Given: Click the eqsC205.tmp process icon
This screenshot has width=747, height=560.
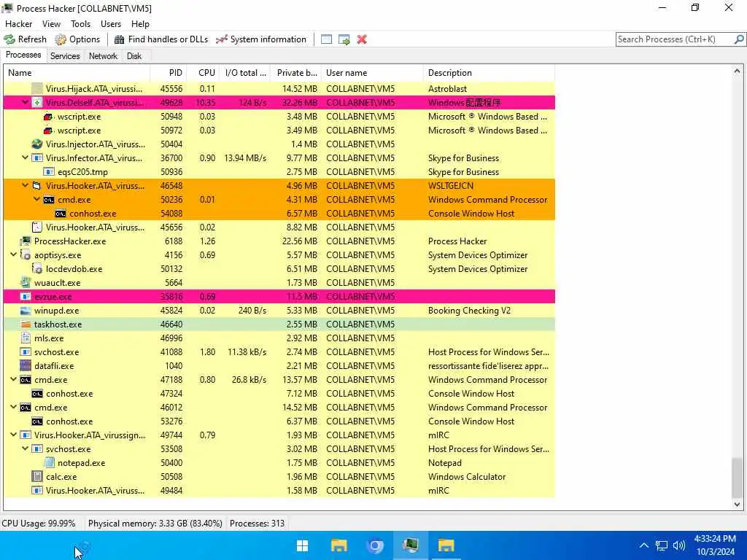Looking at the screenshot, I should 49,172.
